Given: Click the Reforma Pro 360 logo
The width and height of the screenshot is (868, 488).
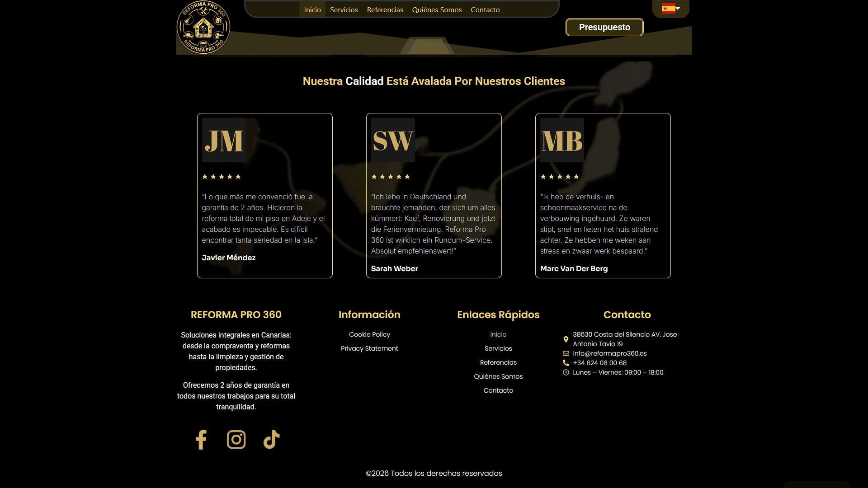Looking at the screenshot, I should click(203, 27).
